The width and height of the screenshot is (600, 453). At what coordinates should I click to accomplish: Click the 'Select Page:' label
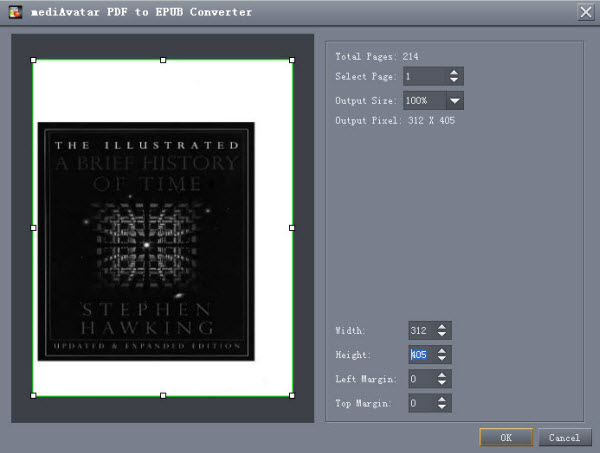(x=365, y=77)
